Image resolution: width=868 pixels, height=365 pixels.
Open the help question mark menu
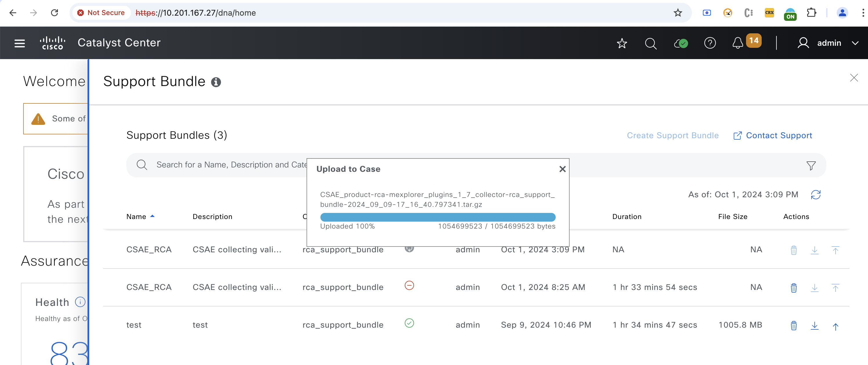point(710,43)
